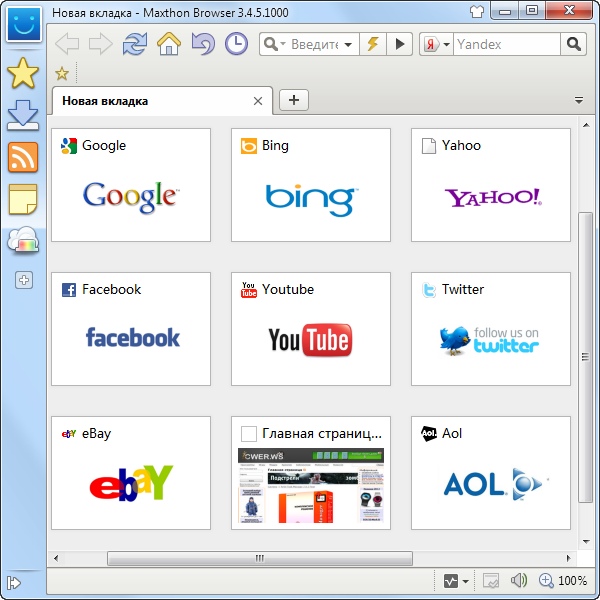
Task: Open the Favorites star in the sidebar
Action: pyautogui.click(x=23, y=73)
